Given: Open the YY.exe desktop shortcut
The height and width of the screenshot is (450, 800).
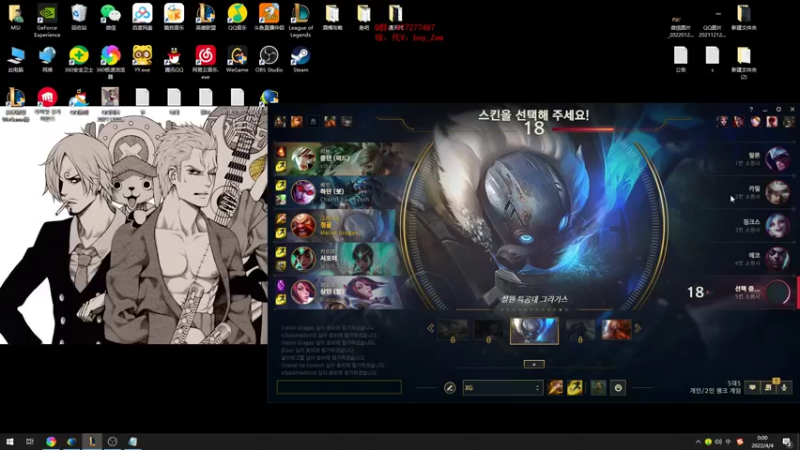Looking at the screenshot, I should (142, 59).
